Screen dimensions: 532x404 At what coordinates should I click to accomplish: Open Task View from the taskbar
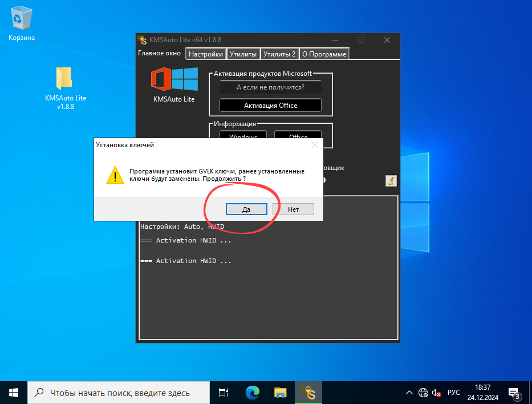[x=222, y=393]
